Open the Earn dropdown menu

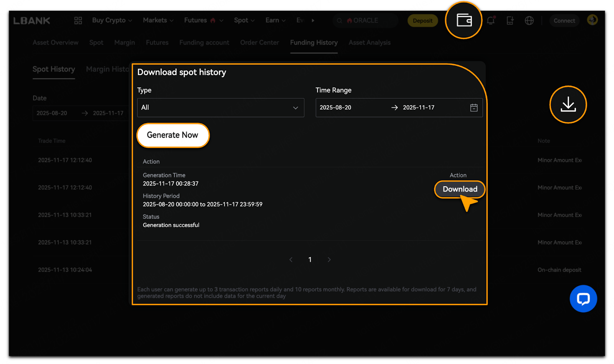275,20
